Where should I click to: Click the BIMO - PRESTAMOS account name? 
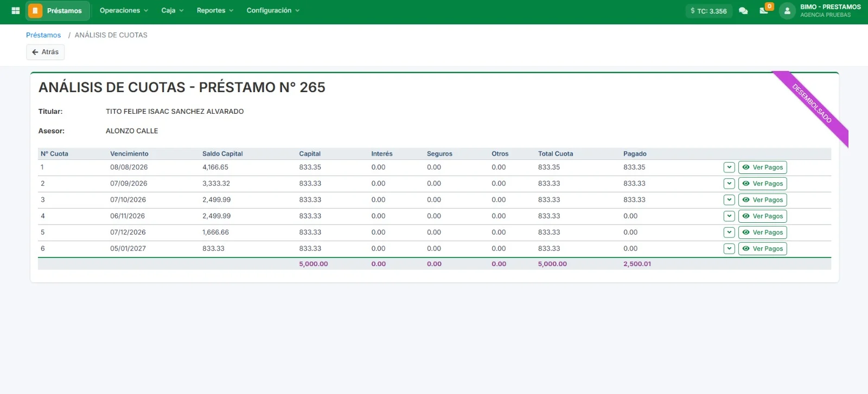point(830,7)
